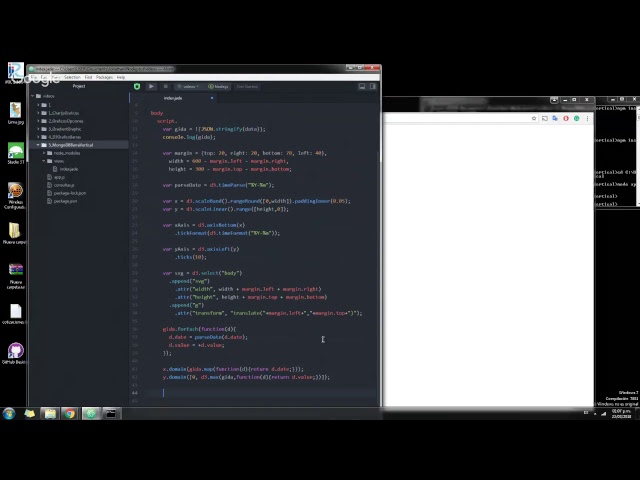Image resolution: width=640 pixels, height=480 pixels.
Task: Click the taskbar clock in system tray
Action: click(621, 414)
